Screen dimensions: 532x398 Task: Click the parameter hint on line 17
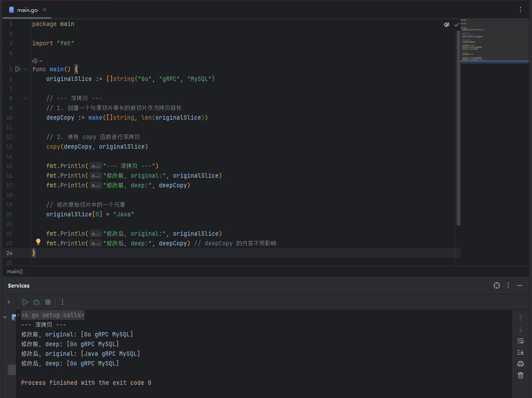coord(96,185)
